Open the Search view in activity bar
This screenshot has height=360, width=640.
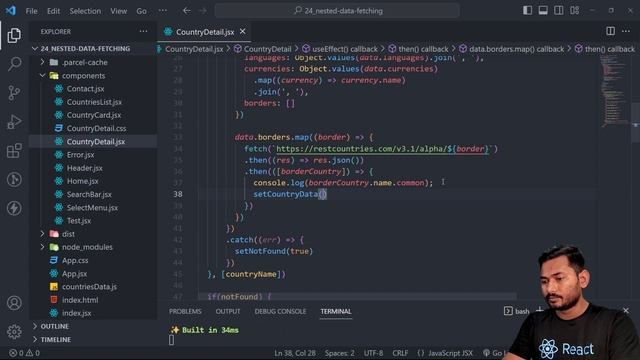[14, 64]
